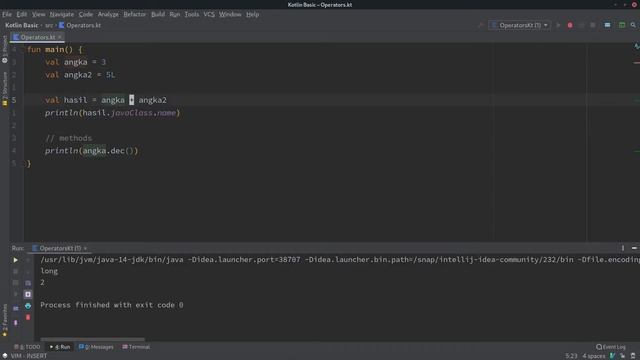Click the VIM - INSERT status text

(x=29, y=356)
